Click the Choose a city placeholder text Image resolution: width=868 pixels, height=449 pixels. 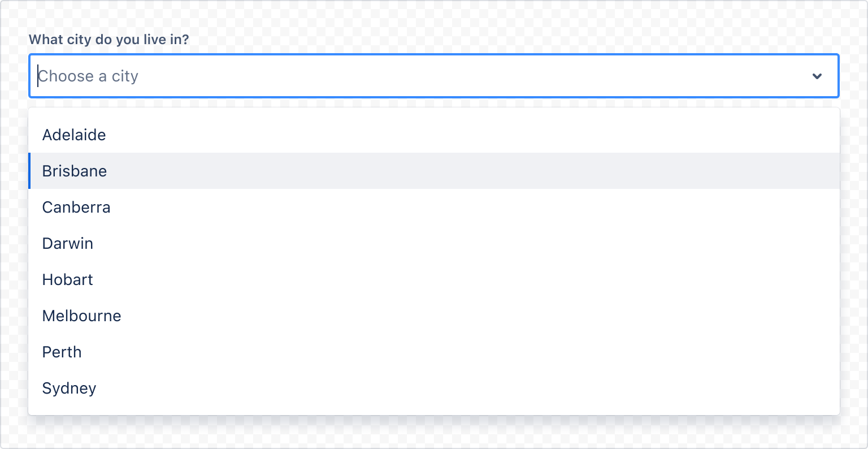pyautogui.click(x=88, y=76)
